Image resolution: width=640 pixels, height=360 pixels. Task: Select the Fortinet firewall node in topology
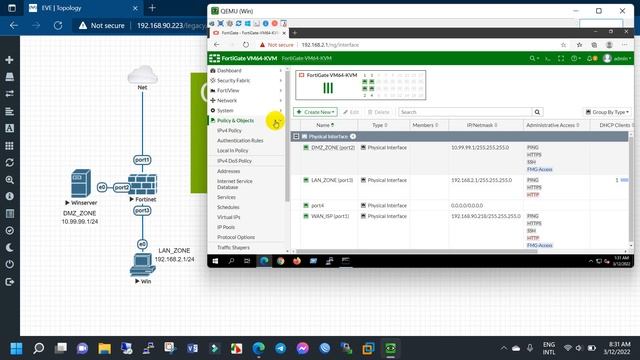(x=142, y=184)
